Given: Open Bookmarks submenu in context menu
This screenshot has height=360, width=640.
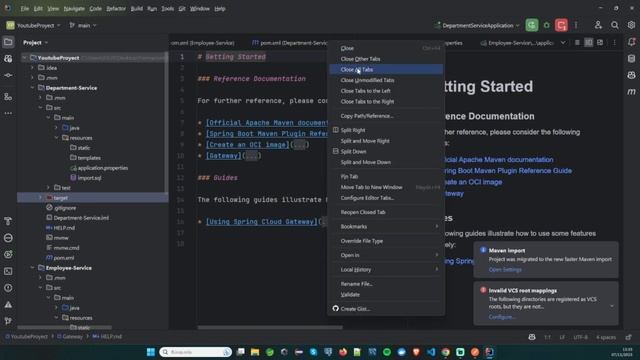Looking at the screenshot, I should pos(386,227).
